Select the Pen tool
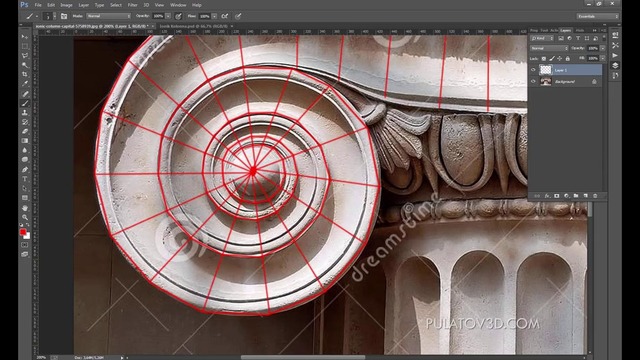This screenshot has height=360, width=640. 24,169
